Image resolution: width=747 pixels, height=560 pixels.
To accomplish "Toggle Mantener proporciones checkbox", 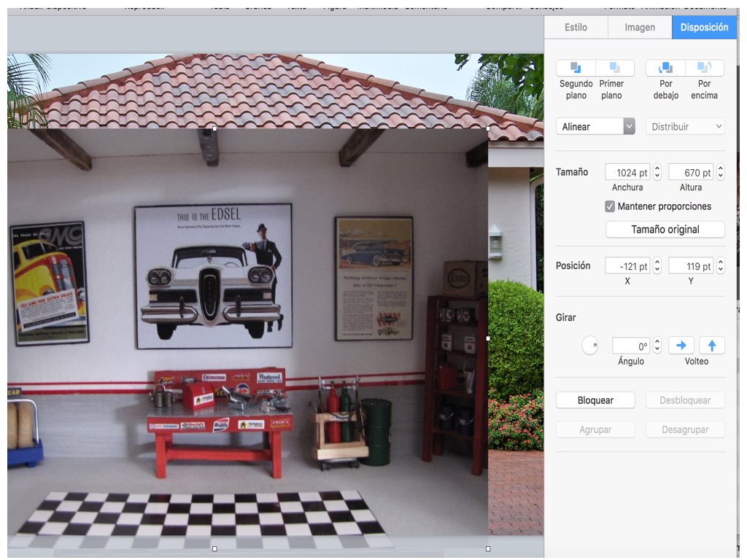I will (x=610, y=206).
